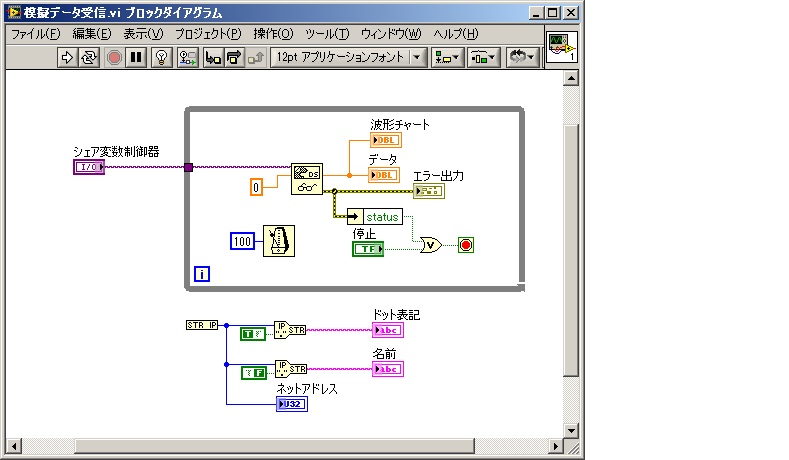Select the データ DBL indicator terminal
Viewport: 789px width, 460px height.
(x=384, y=175)
